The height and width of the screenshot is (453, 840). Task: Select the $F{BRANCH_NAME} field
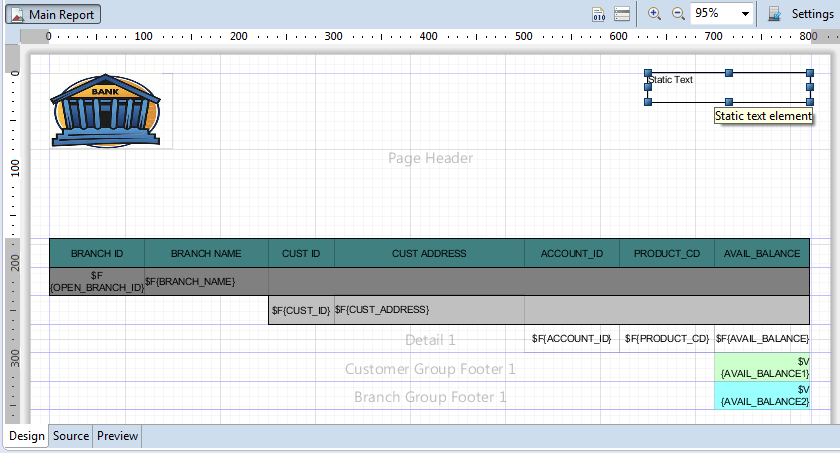[206, 282]
